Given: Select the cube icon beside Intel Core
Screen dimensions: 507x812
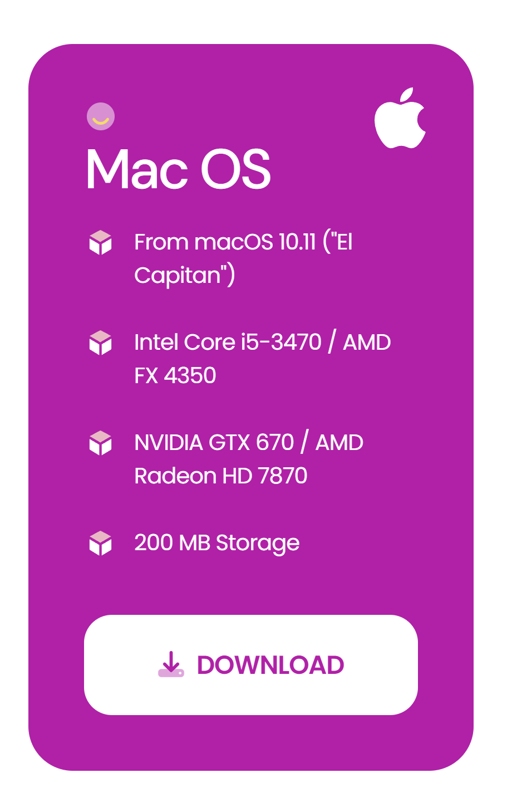Looking at the screenshot, I should [101, 343].
